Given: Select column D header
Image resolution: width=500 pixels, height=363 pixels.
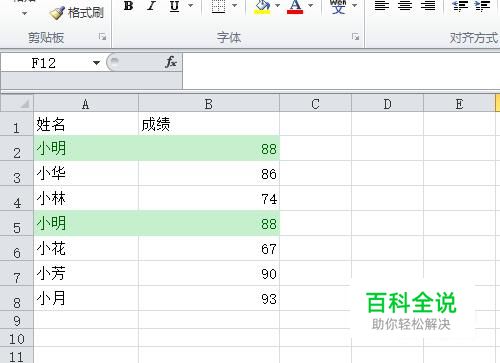Looking at the screenshot, I should tap(387, 104).
